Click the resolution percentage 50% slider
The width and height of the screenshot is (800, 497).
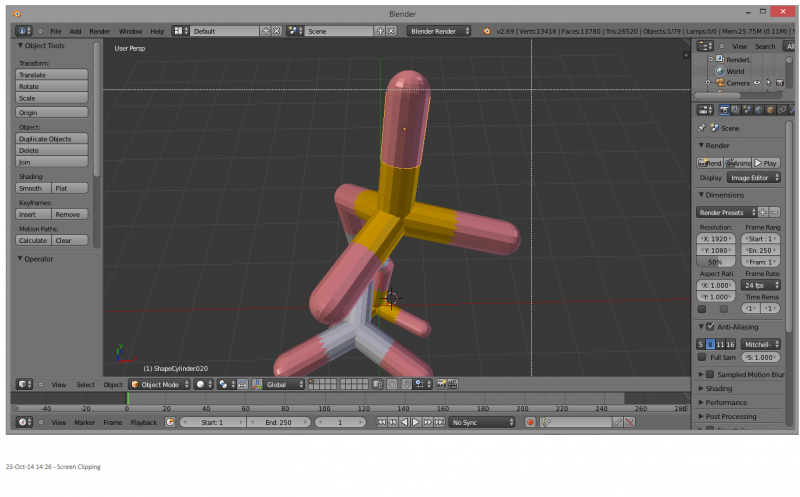(x=717, y=262)
